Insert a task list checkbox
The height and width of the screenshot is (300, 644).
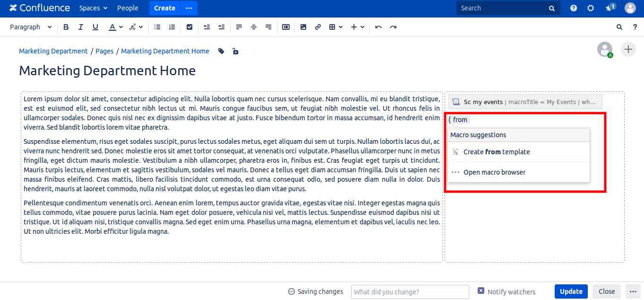[189, 27]
